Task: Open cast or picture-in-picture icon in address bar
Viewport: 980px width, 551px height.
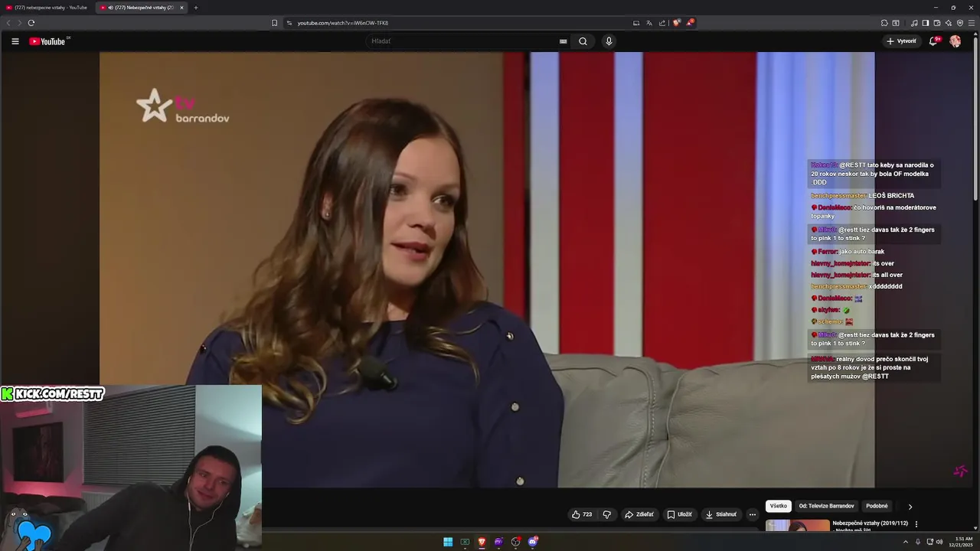Action: click(x=636, y=23)
